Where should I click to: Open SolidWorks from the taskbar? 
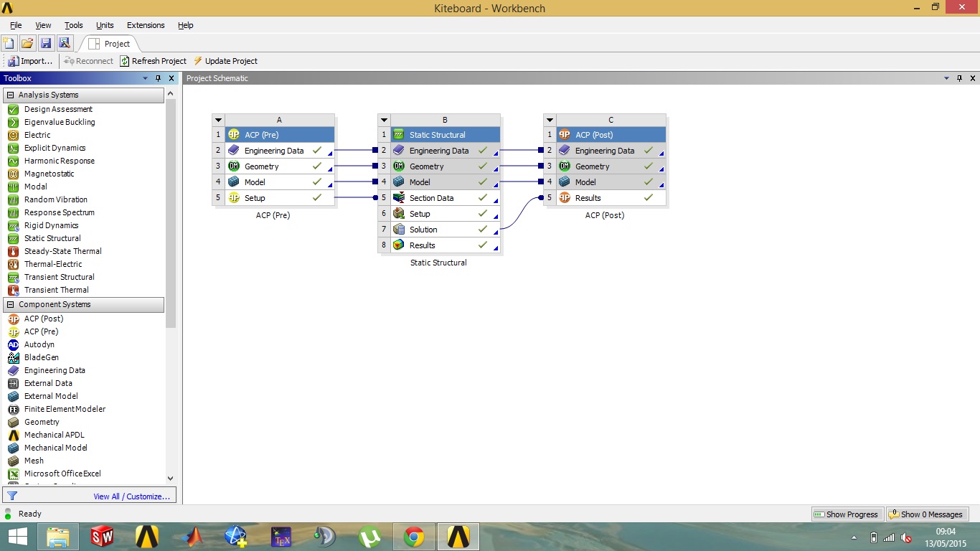(x=102, y=537)
